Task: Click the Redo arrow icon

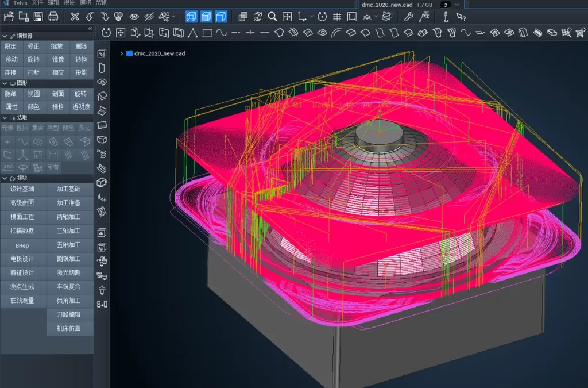Action: point(105,17)
